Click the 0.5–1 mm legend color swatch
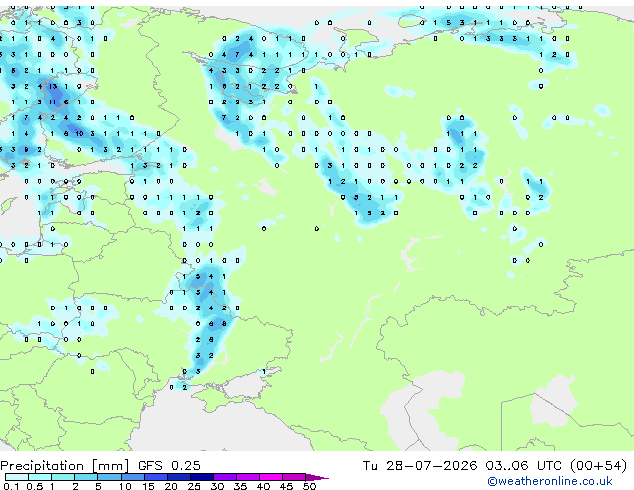 tap(40, 477)
